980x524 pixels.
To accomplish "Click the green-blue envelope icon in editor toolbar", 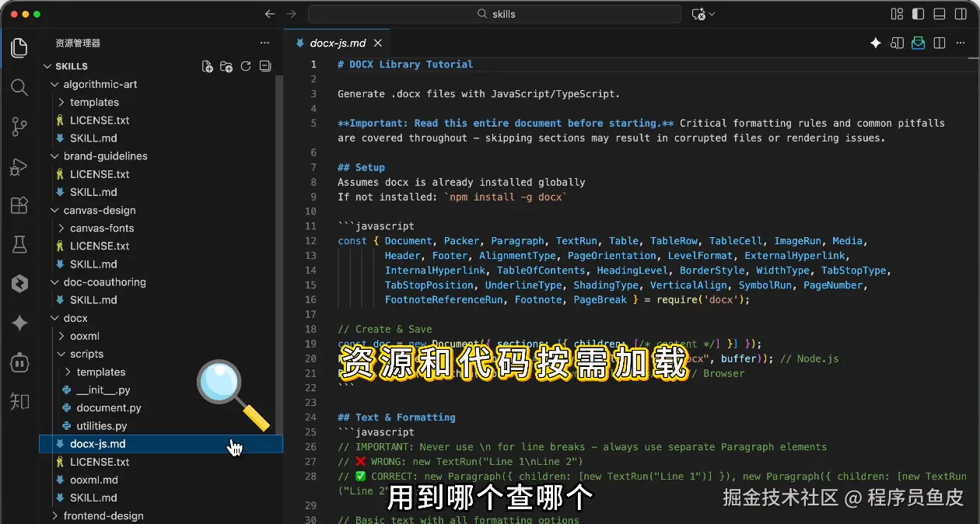I will pyautogui.click(x=919, y=43).
